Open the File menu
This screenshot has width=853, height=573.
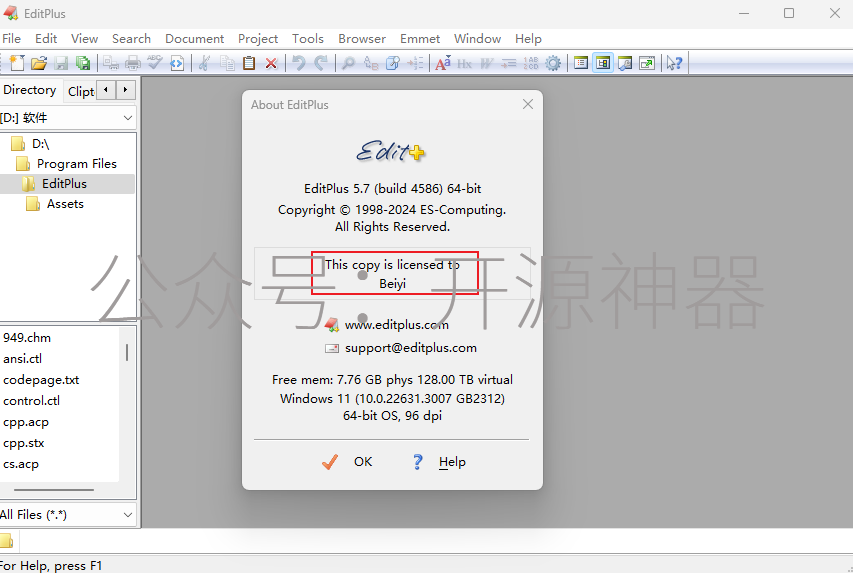(x=11, y=39)
